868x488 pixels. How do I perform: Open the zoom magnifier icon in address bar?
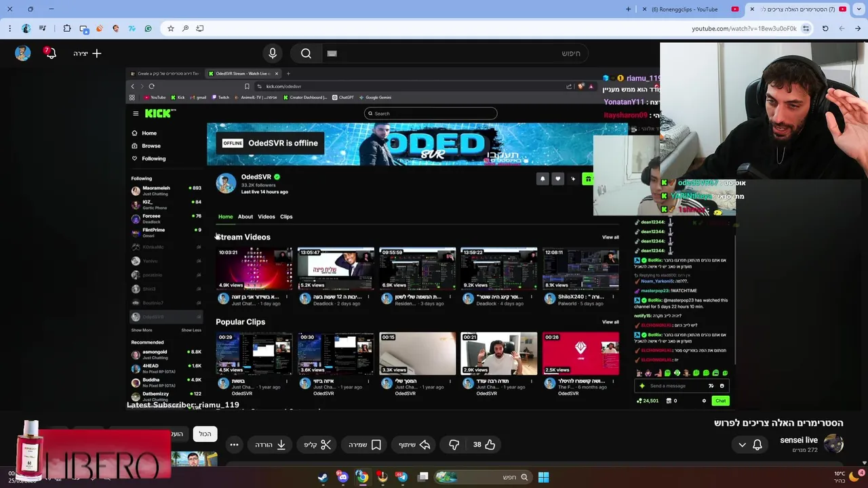pyautogui.click(x=185, y=28)
